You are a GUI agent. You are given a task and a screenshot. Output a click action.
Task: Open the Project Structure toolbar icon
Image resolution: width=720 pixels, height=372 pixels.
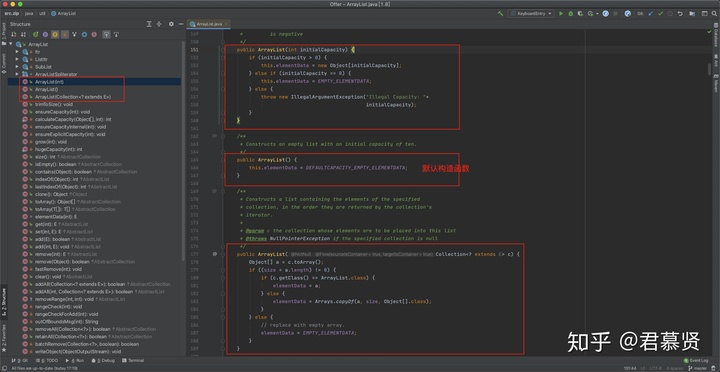[x=692, y=14]
